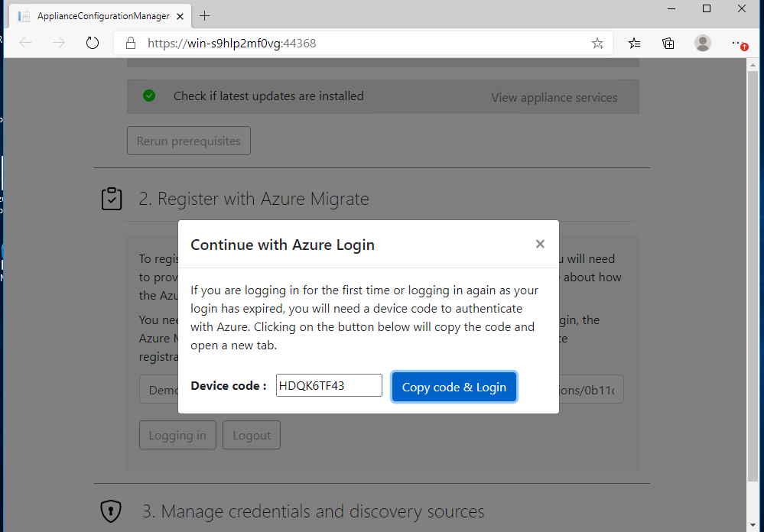Click the back navigation arrow

pos(24,44)
